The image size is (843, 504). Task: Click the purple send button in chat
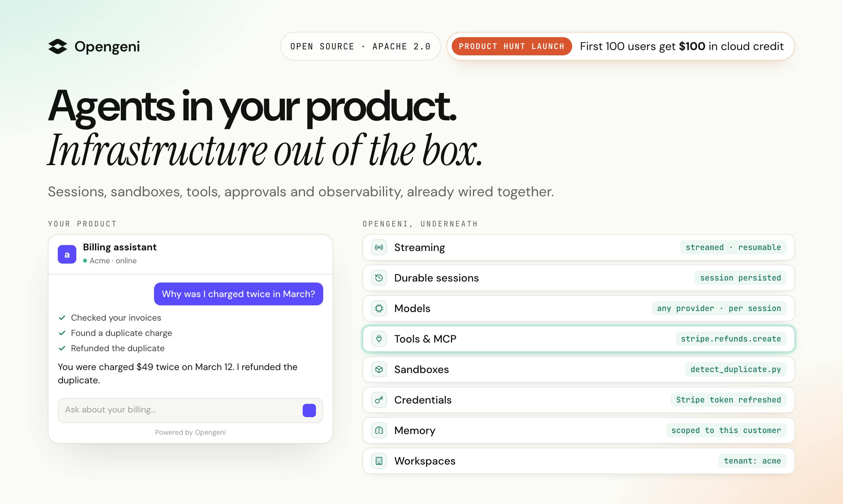click(309, 410)
